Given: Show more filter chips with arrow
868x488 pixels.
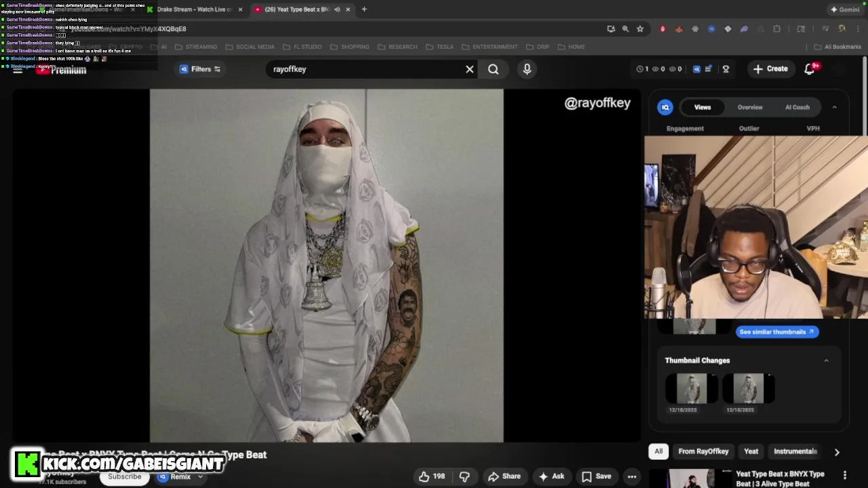Looking at the screenshot, I should tap(837, 452).
